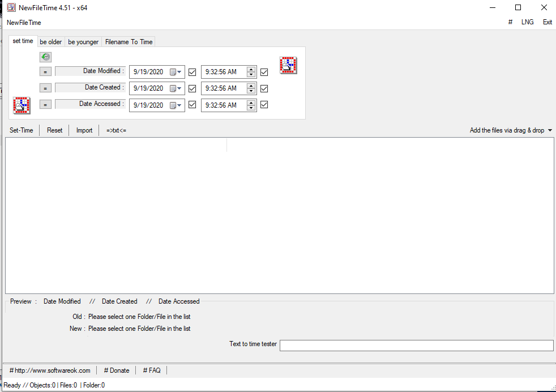
Task: Click the green clock current-time icon
Action: 45,57
